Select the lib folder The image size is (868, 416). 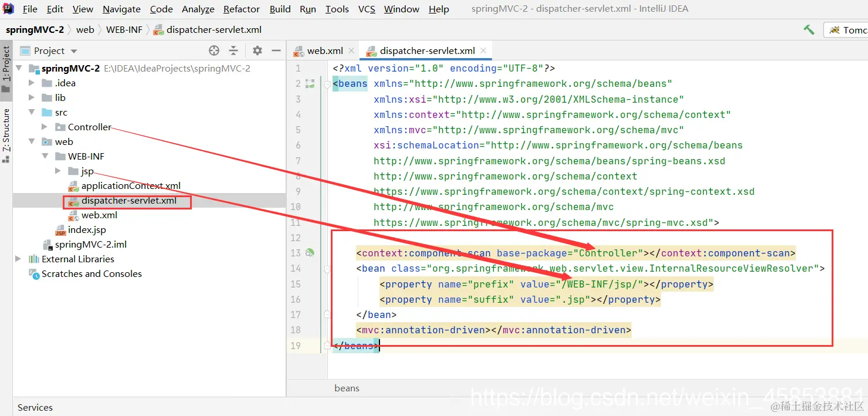[60, 97]
